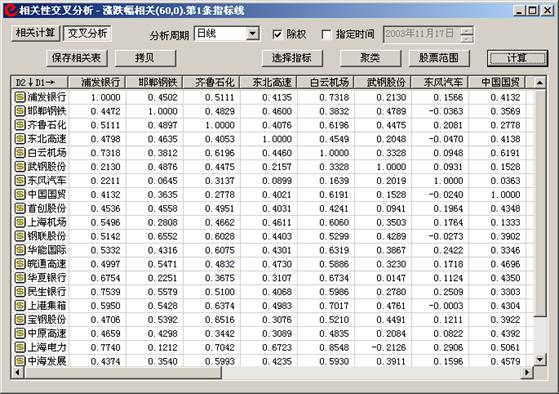This screenshot has height=394, width=559.
Task: Click the vertical scrollbar up arrow
Action: point(540,82)
